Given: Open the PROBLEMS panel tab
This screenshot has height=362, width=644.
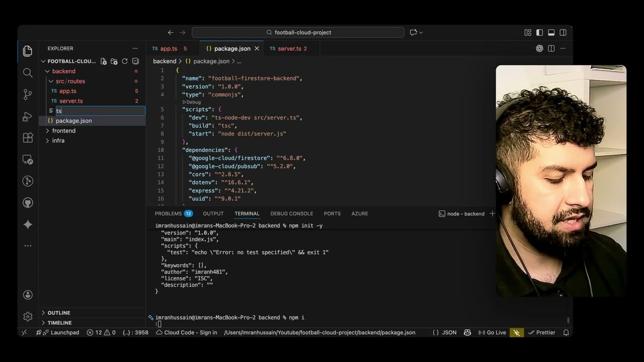Looking at the screenshot, I should 174,214.
